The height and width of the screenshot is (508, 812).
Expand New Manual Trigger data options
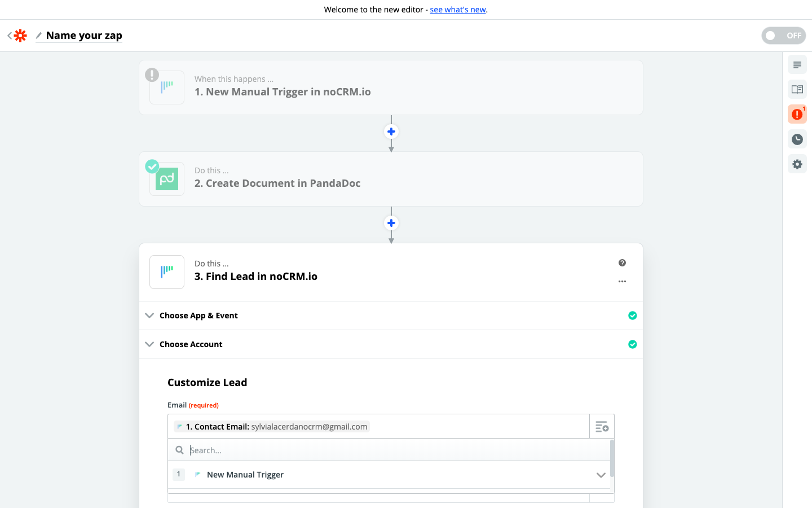coord(601,475)
